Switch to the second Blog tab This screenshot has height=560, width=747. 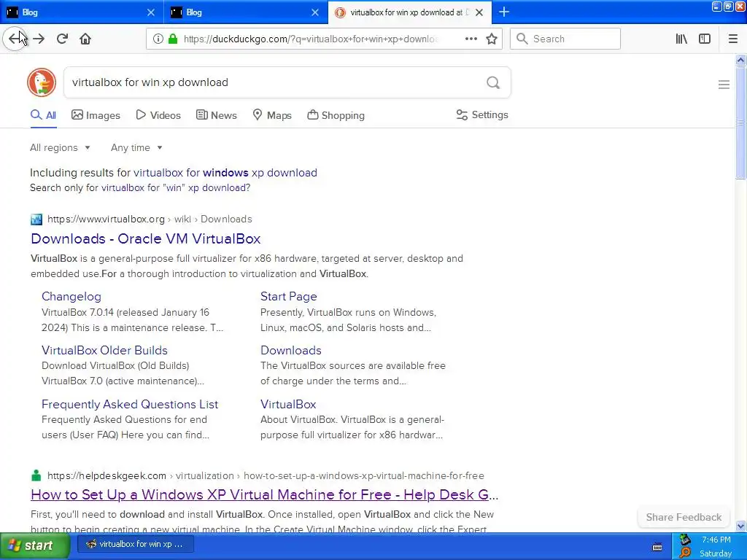tap(245, 12)
